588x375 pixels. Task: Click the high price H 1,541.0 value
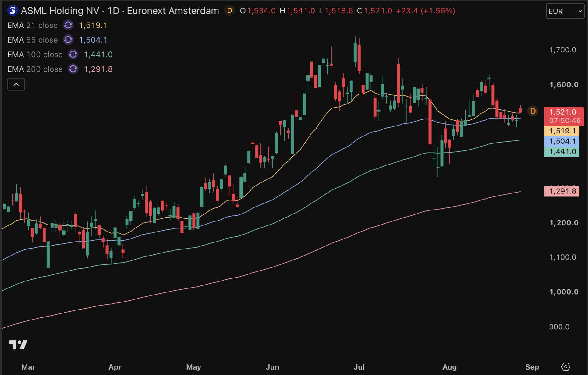tap(297, 11)
